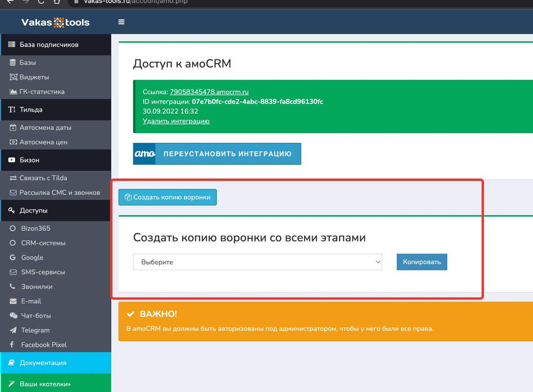Image resolution: width=533 pixels, height=392 pixels.
Task: Open the 79058345478.amocrm.ru link
Action: click(x=209, y=92)
